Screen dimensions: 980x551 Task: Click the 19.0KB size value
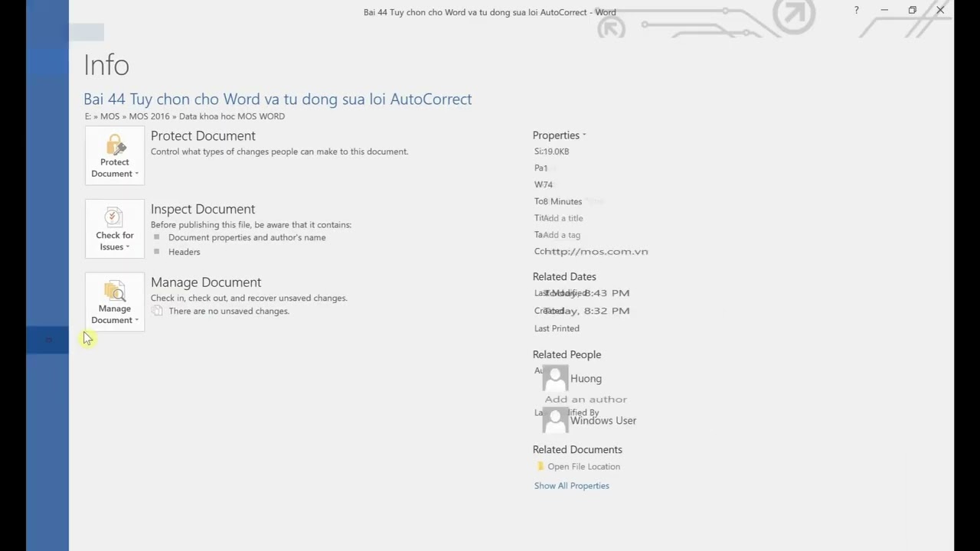[556, 152]
